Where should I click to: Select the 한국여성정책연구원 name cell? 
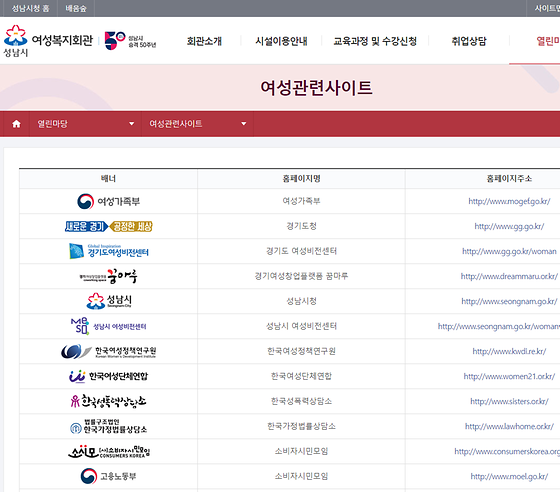(301, 351)
